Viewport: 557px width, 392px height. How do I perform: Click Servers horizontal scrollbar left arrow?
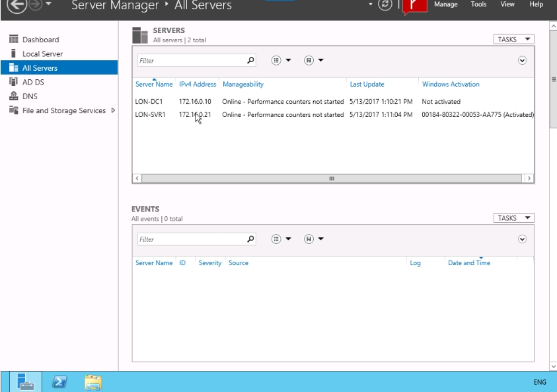pyautogui.click(x=137, y=178)
